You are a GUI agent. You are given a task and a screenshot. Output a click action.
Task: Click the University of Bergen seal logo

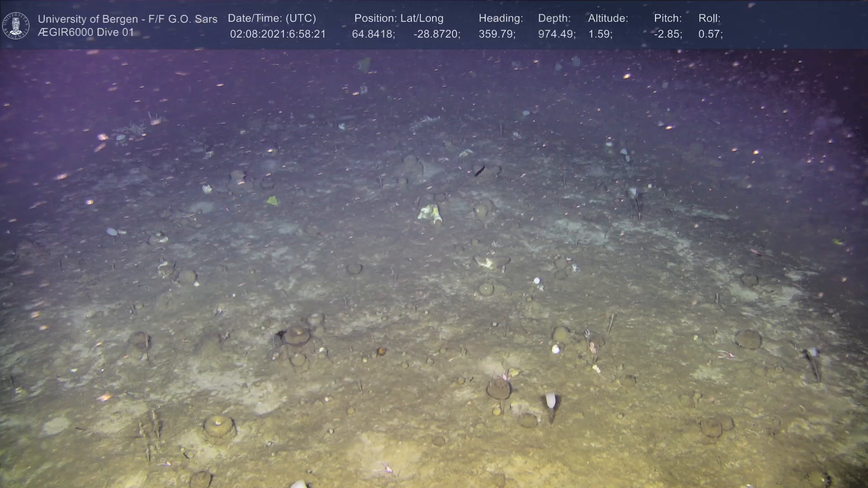click(16, 25)
